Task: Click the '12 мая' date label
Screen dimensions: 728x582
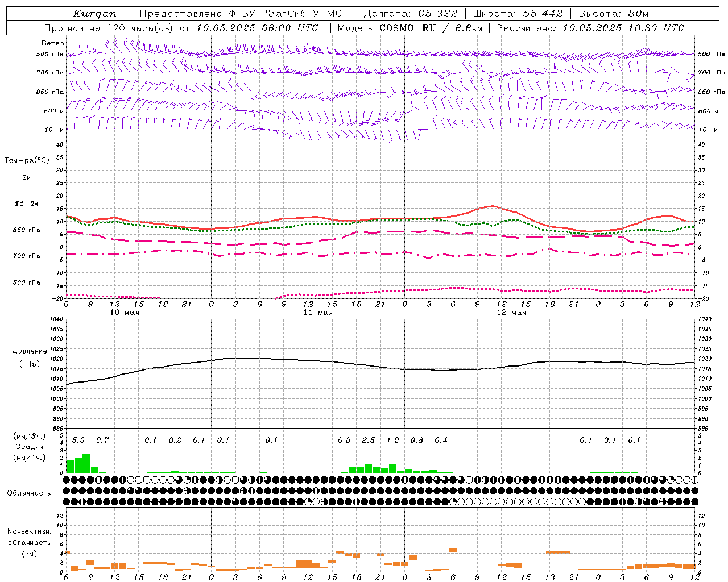Action: pos(511,313)
